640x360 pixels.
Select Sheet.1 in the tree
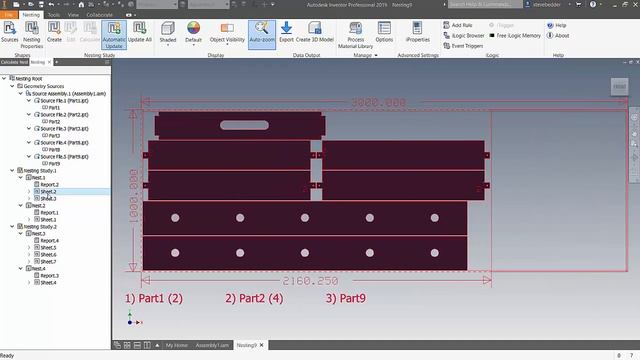[48, 220]
